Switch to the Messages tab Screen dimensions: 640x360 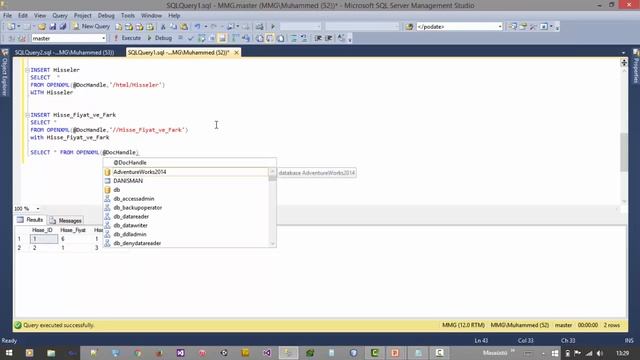66,220
